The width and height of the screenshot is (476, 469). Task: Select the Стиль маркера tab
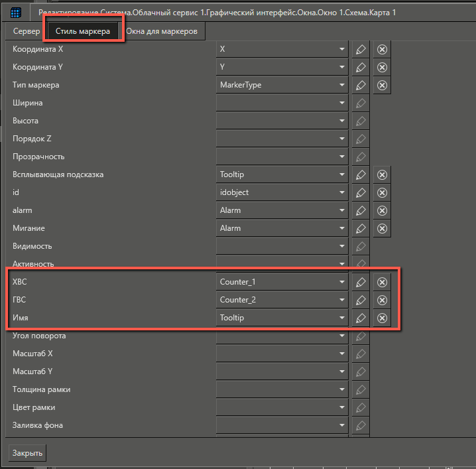pos(83,32)
